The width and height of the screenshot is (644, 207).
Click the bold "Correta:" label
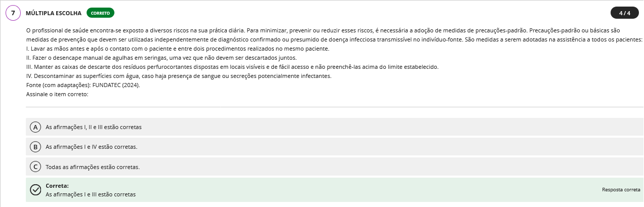click(x=57, y=186)
